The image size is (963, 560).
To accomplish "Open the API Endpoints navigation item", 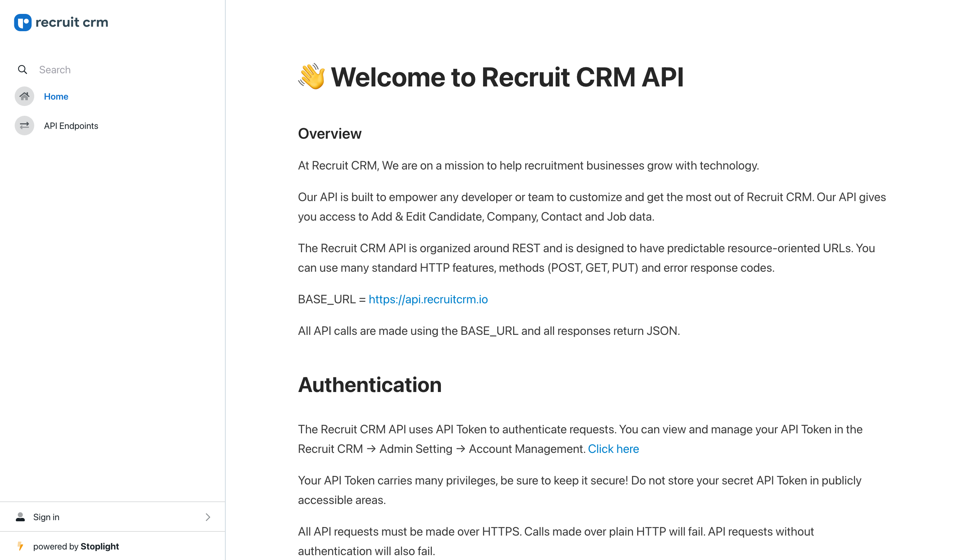I will point(71,126).
